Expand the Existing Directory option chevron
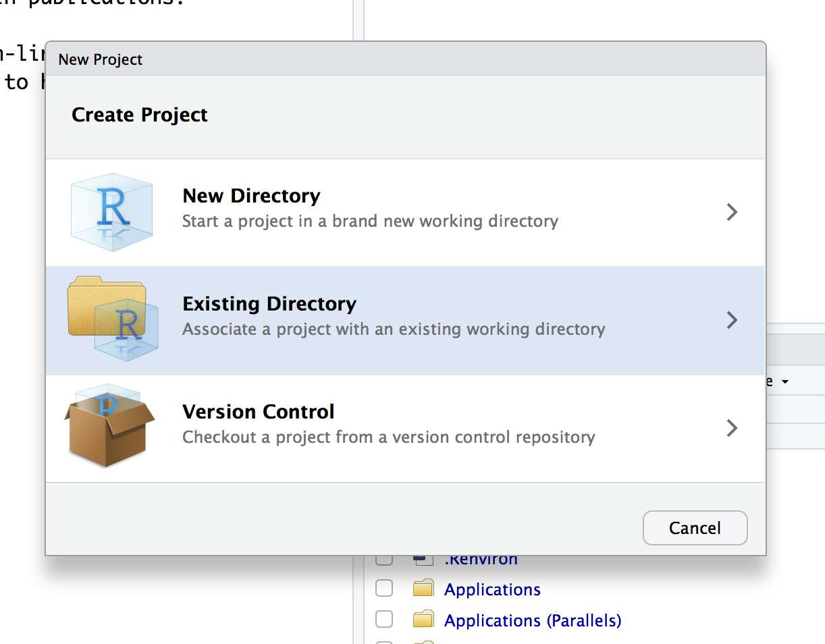This screenshot has height=644, width=825. click(732, 320)
